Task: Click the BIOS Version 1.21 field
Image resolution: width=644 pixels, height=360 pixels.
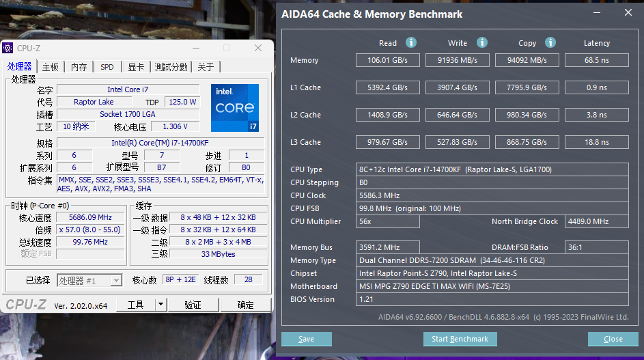Action: [x=492, y=299]
